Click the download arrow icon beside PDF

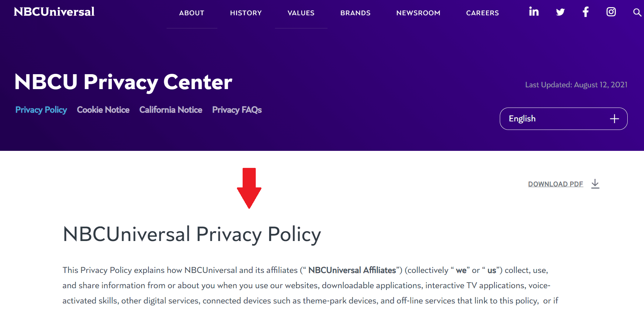click(x=595, y=184)
